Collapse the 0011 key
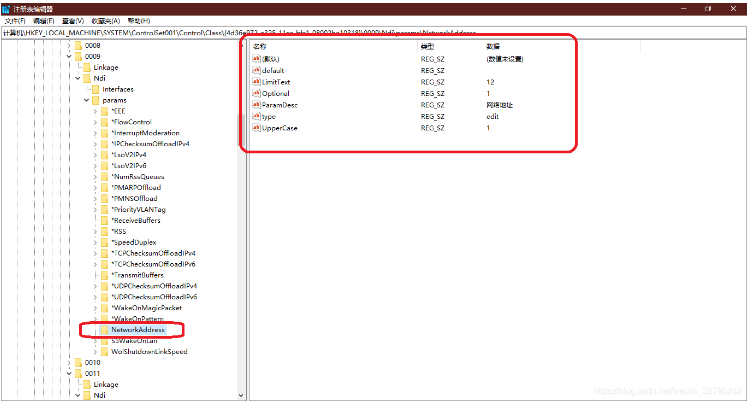750x404 pixels. click(x=69, y=373)
